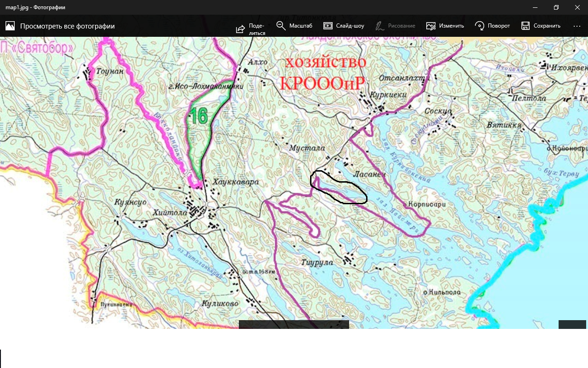This screenshot has width=588, height=368.
Task: Open the 'Масштаб' zoom control
Action: [300, 26]
